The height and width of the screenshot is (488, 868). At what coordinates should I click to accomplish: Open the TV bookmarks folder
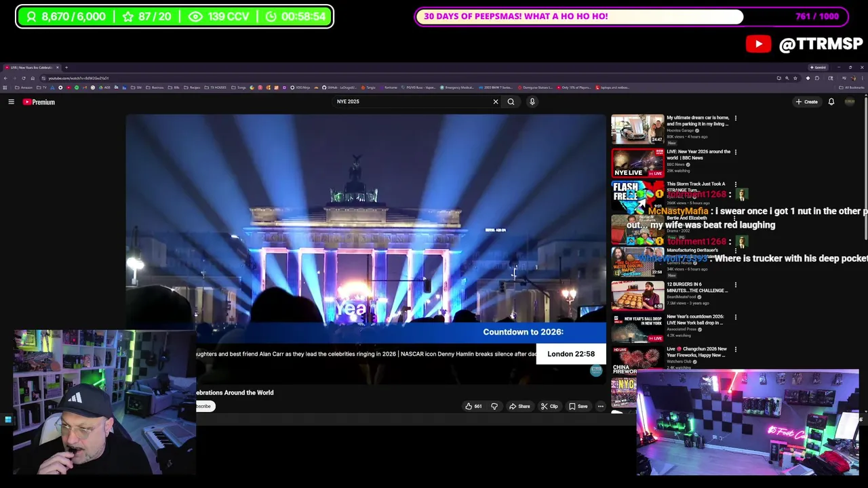pyautogui.click(x=42, y=87)
